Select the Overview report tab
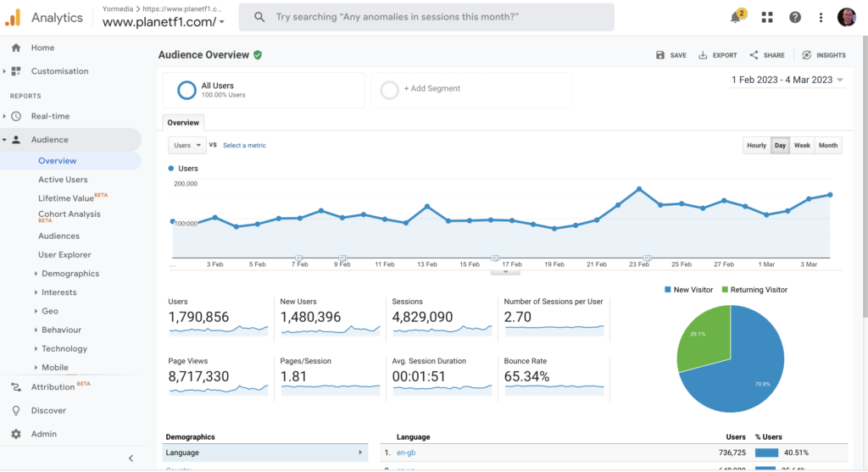Viewport: 868px width, 472px height. tap(183, 123)
